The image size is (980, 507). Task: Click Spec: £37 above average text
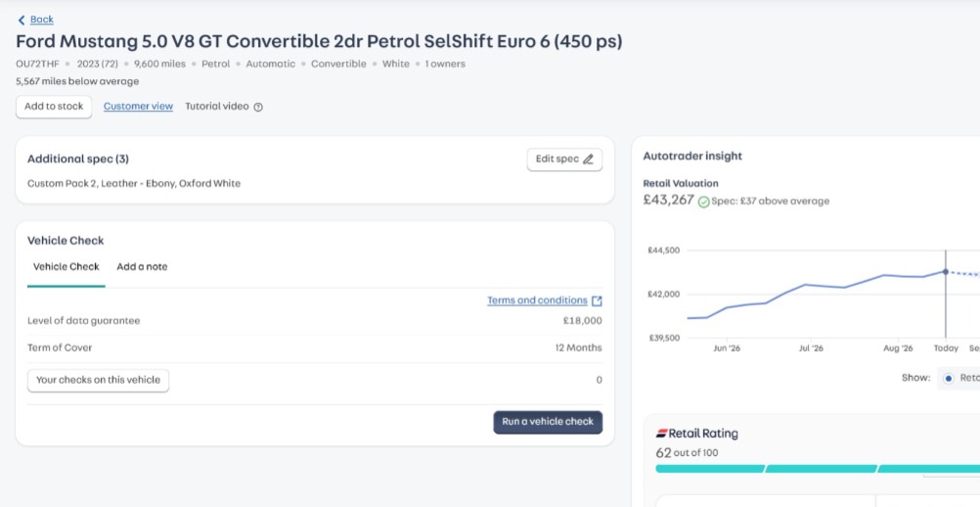(x=770, y=202)
